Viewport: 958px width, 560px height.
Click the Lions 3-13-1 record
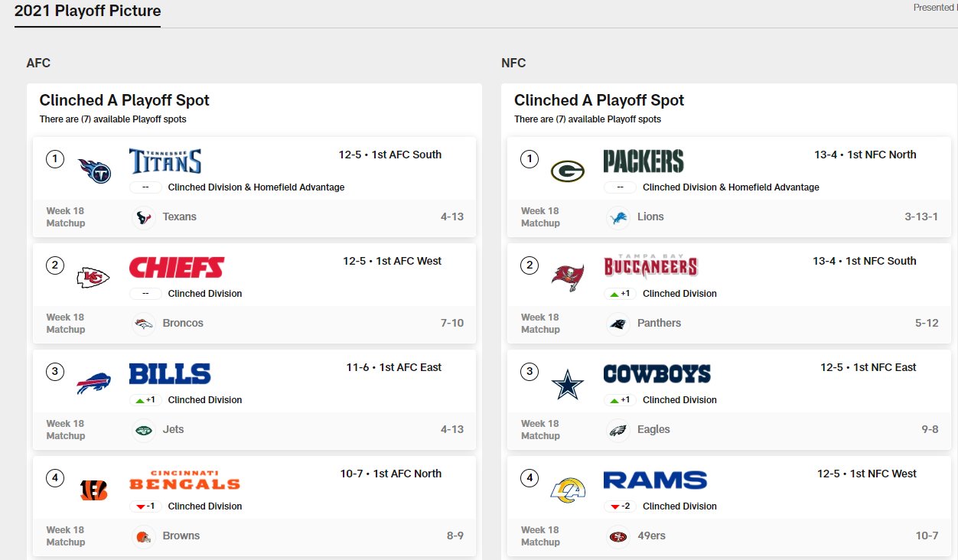(921, 217)
